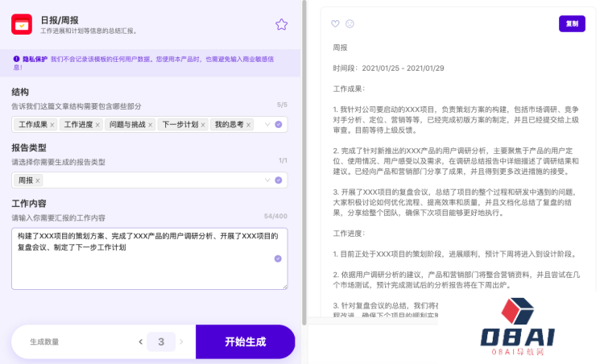Click the red daily/weekly report app icon

pyautogui.click(x=22, y=24)
